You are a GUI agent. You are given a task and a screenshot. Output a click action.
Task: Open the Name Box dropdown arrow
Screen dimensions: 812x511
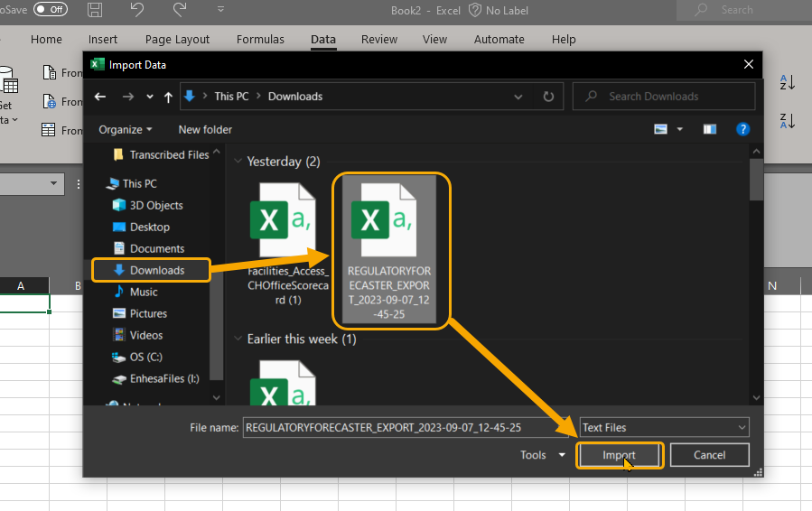pos(53,183)
